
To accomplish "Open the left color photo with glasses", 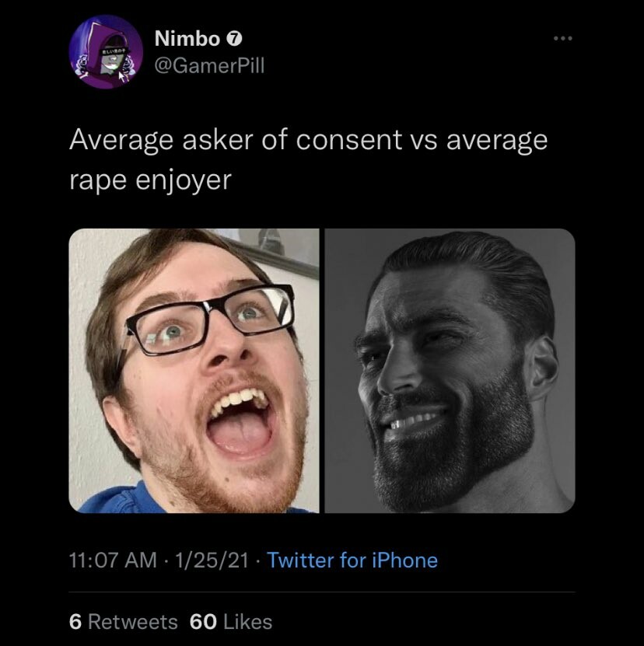I will point(194,370).
